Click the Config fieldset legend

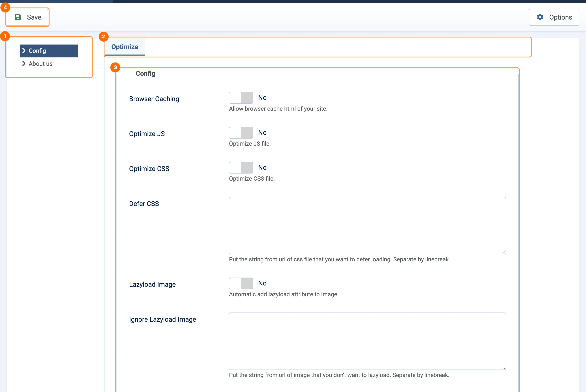(x=145, y=73)
